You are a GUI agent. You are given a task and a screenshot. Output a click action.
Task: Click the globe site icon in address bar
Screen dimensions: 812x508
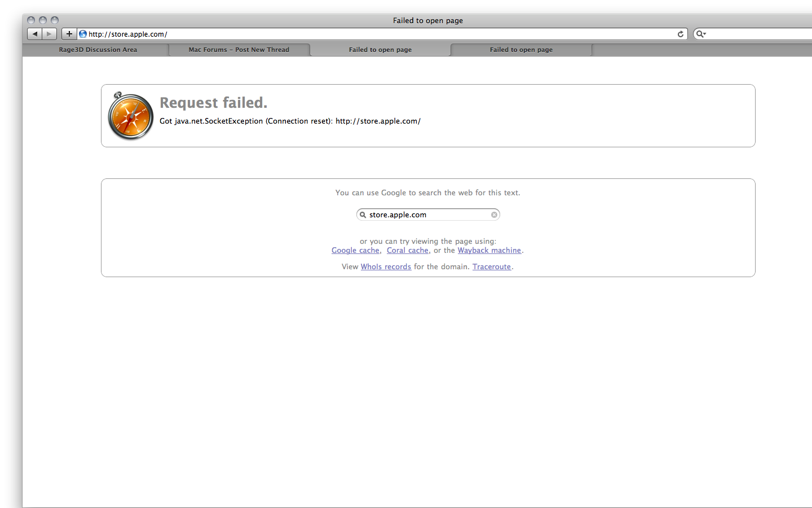click(x=83, y=34)
